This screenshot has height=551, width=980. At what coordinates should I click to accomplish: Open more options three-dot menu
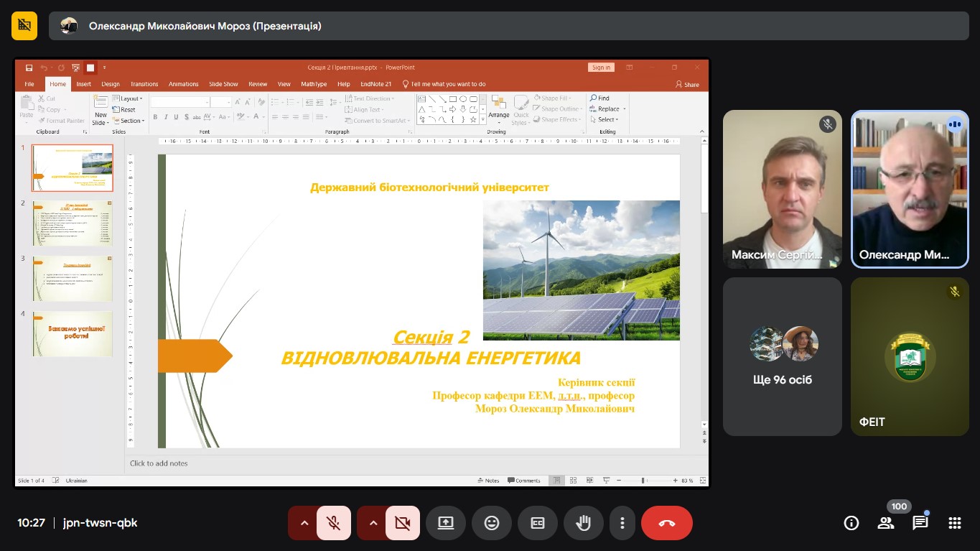(x=623, y=523)
